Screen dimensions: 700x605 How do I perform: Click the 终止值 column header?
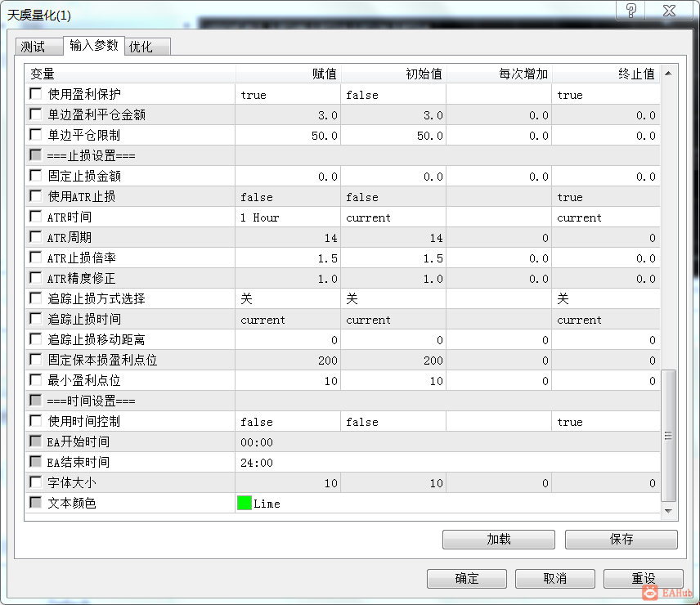[606, 74]
